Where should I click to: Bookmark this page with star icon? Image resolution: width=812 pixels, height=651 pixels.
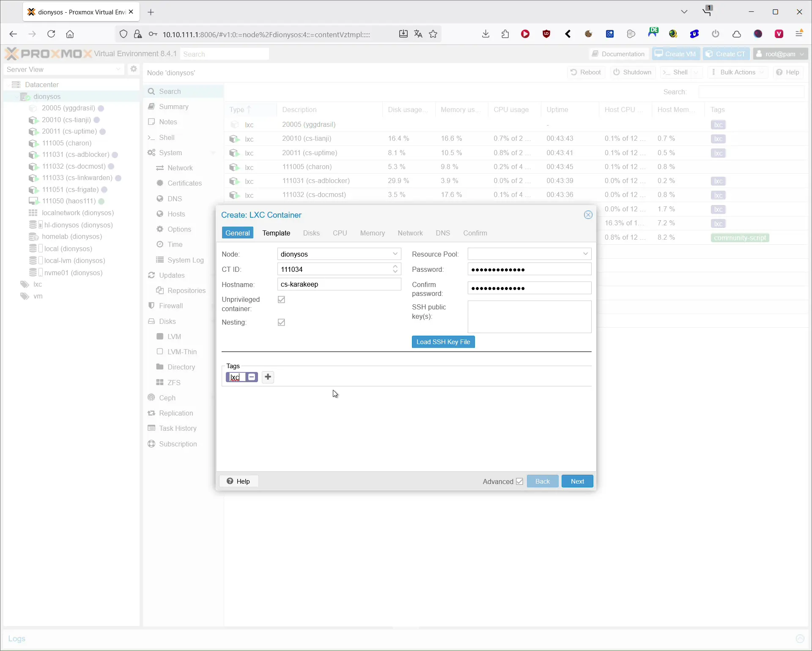(433, 34)
